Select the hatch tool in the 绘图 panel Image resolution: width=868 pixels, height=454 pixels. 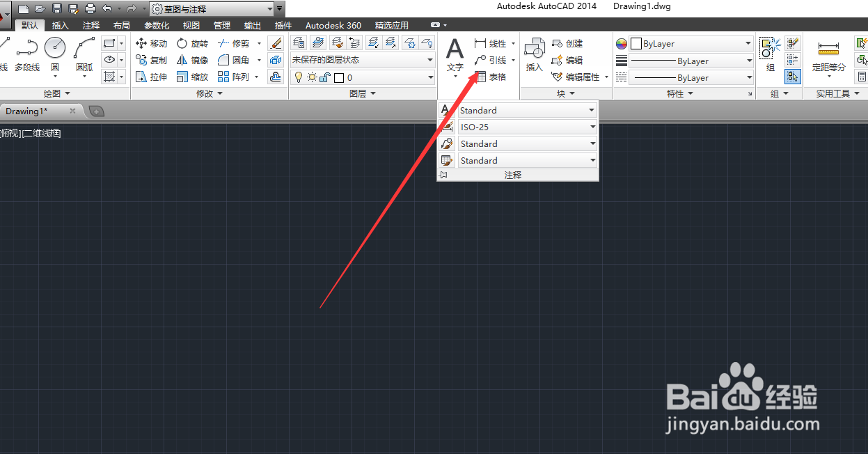[x=109, y=77]
